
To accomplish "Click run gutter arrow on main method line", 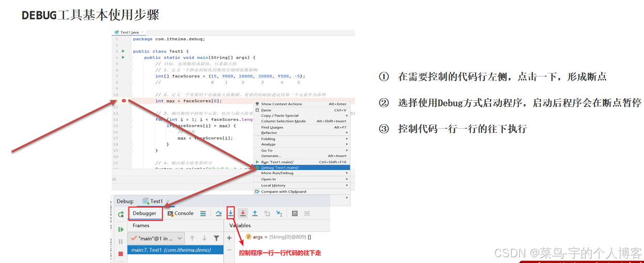I will 123,57.
